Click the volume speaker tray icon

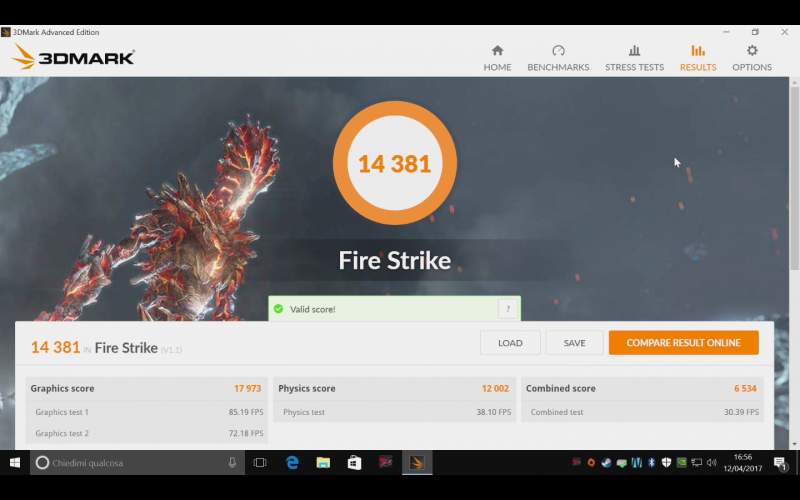712,463
